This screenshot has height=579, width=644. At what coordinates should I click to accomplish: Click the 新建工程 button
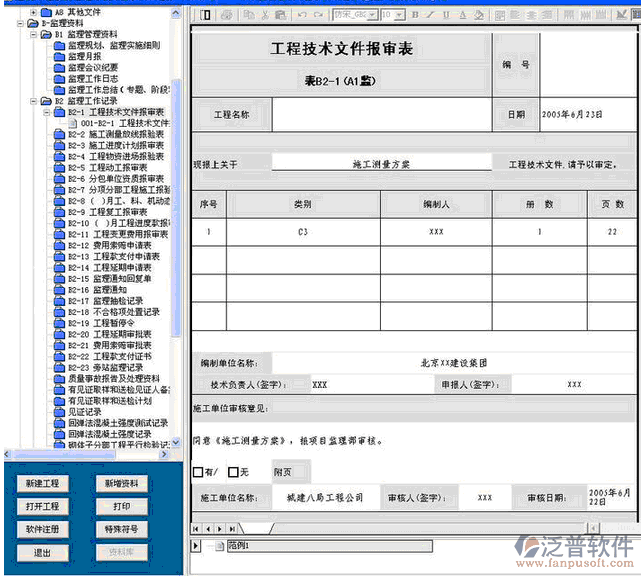pos(43,484)
